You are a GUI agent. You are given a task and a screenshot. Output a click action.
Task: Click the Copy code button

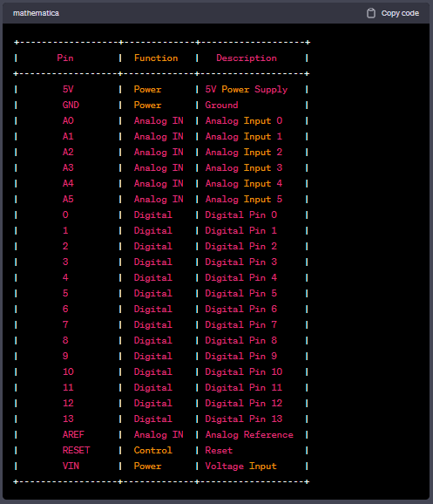point(393,13)
